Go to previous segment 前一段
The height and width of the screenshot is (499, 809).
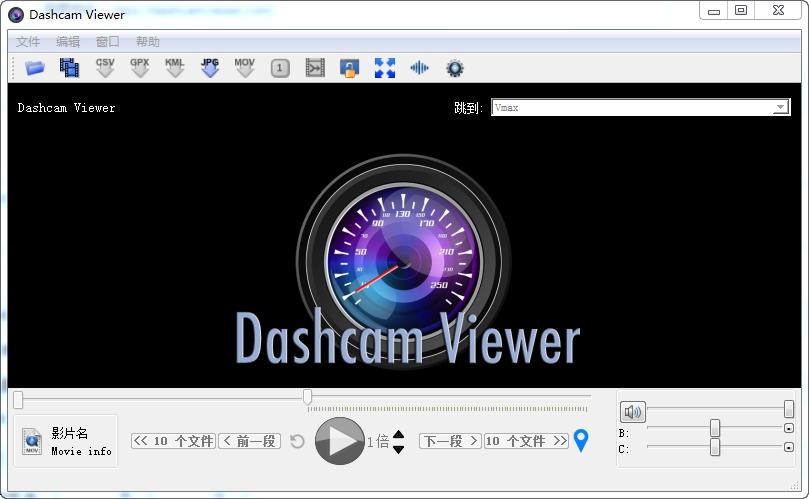pos(250,441)
